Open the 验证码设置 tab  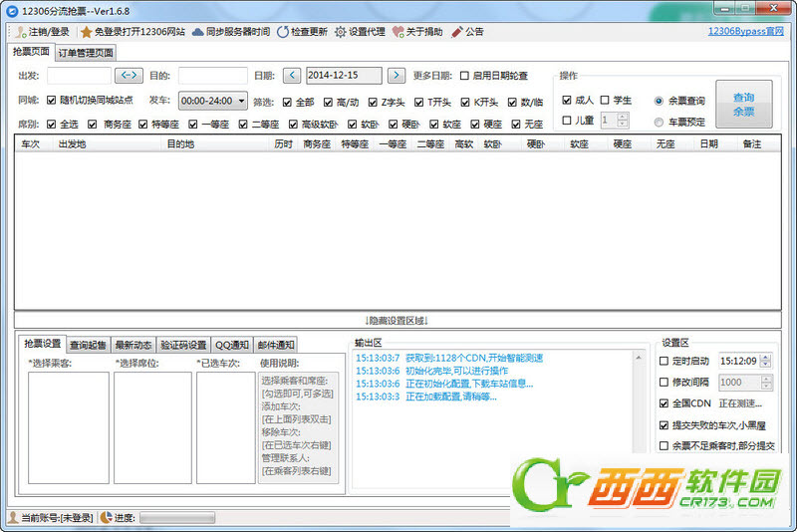coord(183,345)
